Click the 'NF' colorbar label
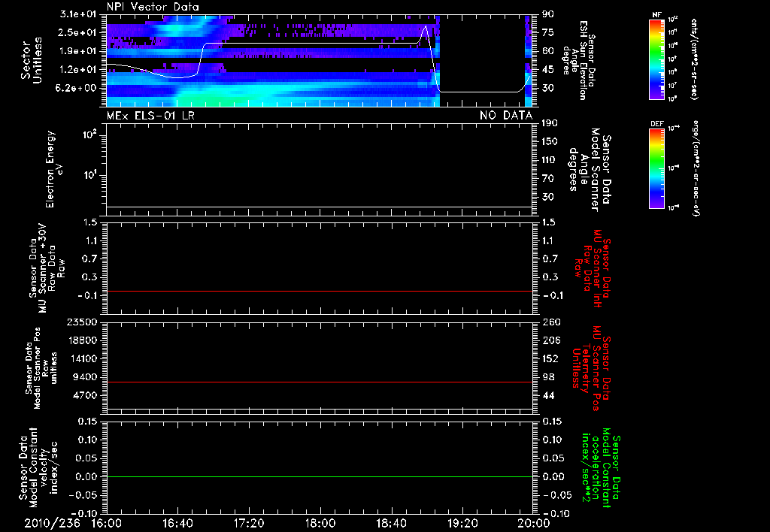The width and height of the screenshot is (770, 532). pyautogui.click(x=657, y=15)
